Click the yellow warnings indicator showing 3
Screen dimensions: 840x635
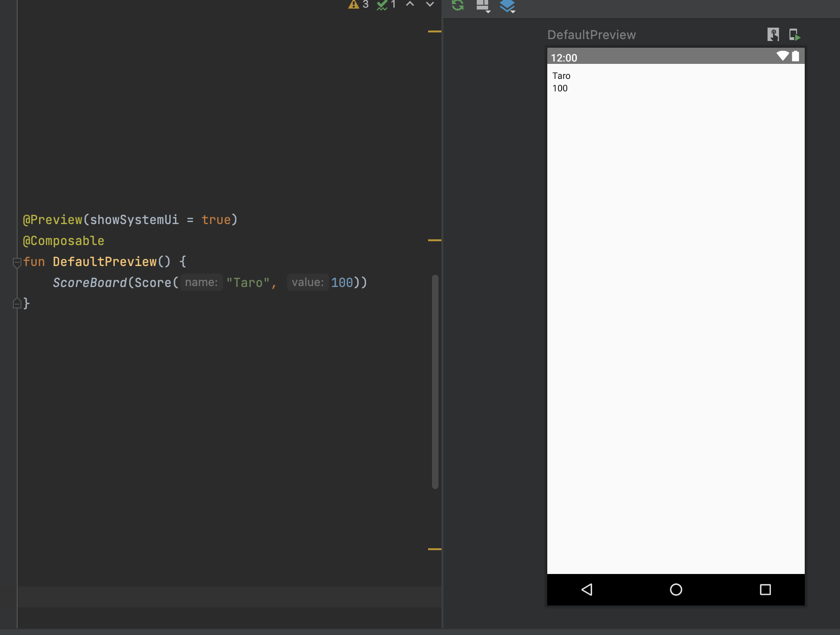(x=359, y=4)
